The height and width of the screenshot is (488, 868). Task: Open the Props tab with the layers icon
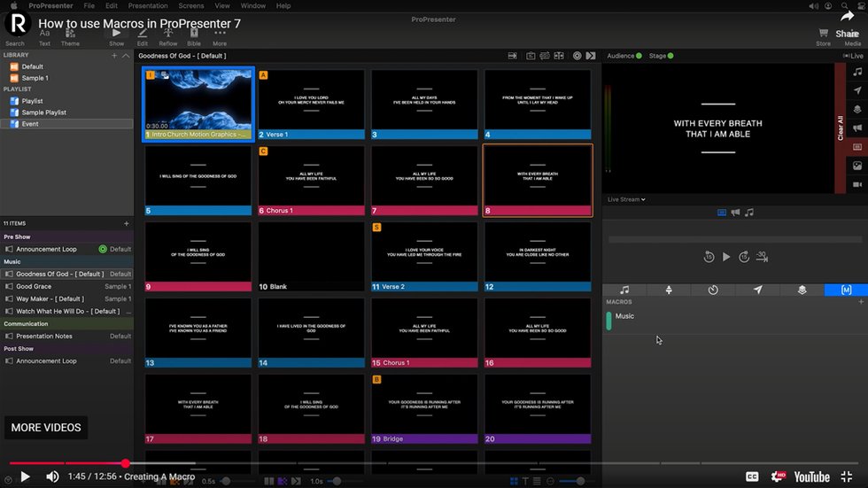[x=802, y=290]
